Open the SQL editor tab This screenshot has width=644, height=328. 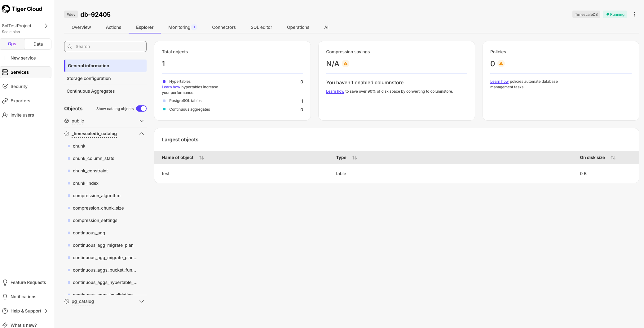click(x=261, y=27)
